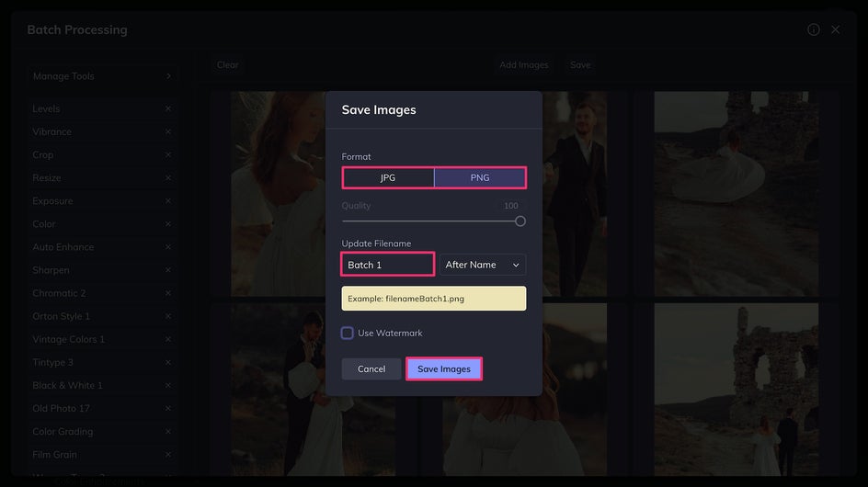This screenshot has height=487, width=868.
Task: Click Clear above the image grid
Action: [x=227, y=64]
